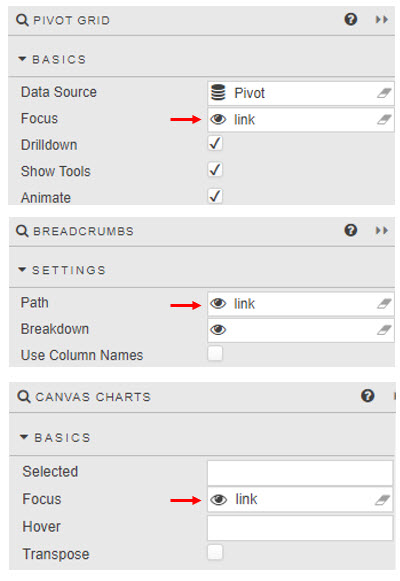
Task: Collapse the Basics section of Canvas Charts
Action: pos(24,437)
